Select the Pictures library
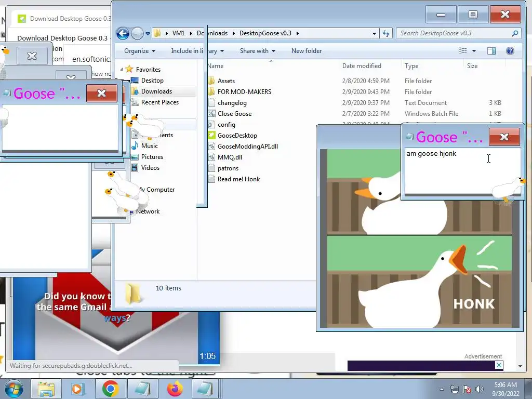 (152, 157)
